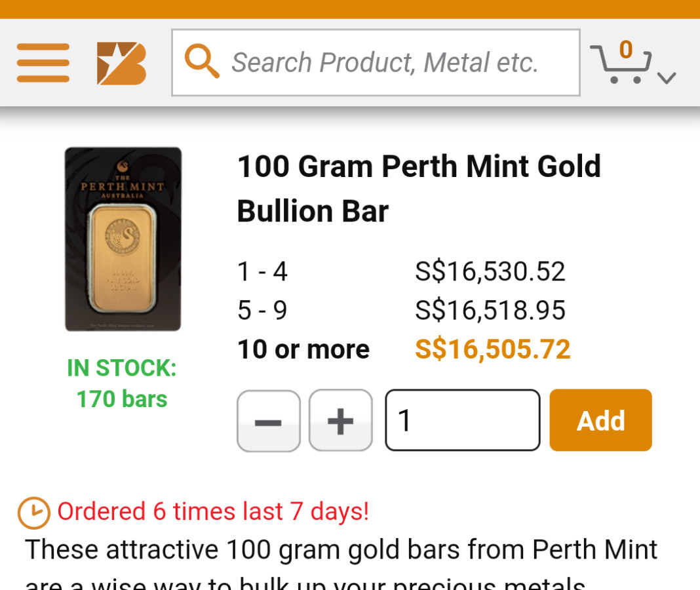
Task: Click the Perth Mint gold bar image
Action: (x=123, y=239)
